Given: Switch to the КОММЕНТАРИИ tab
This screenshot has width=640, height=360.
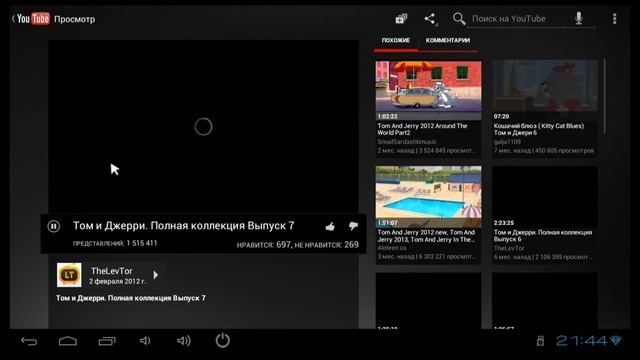Looking at the screenshot, I should [x=448, y=41].
